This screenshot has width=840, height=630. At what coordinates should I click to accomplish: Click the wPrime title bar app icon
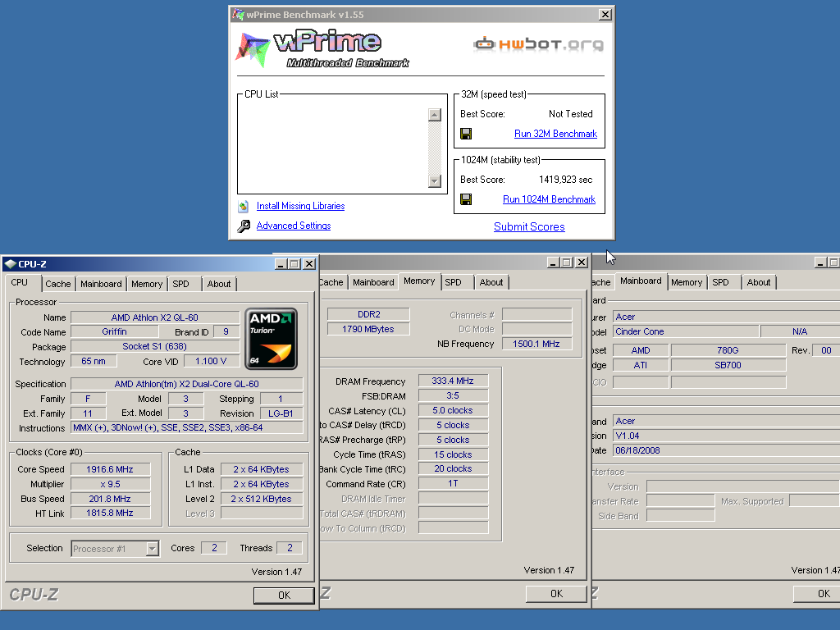point(239,15)
